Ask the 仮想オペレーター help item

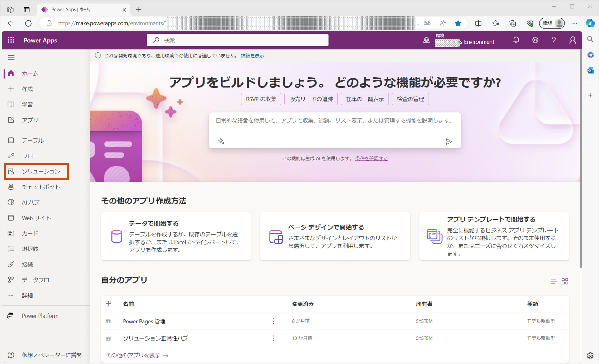pyautogui.click(x=47, y=355)
